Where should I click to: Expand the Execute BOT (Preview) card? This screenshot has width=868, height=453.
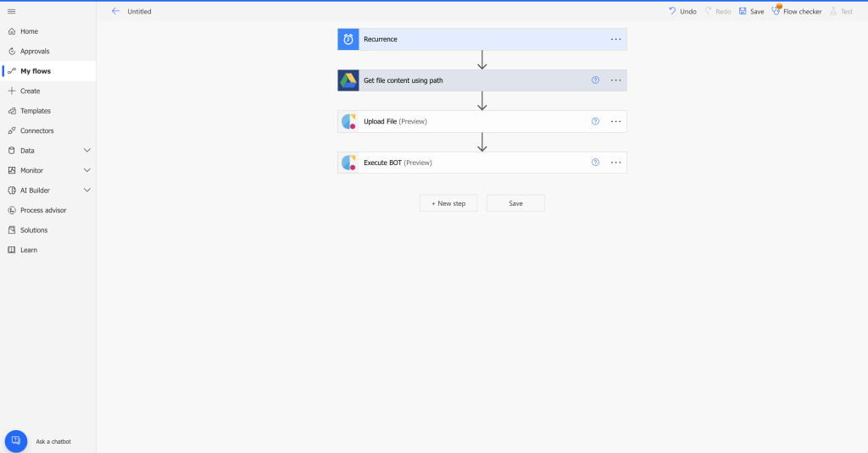pyautogui.click(x=482, y=163)
